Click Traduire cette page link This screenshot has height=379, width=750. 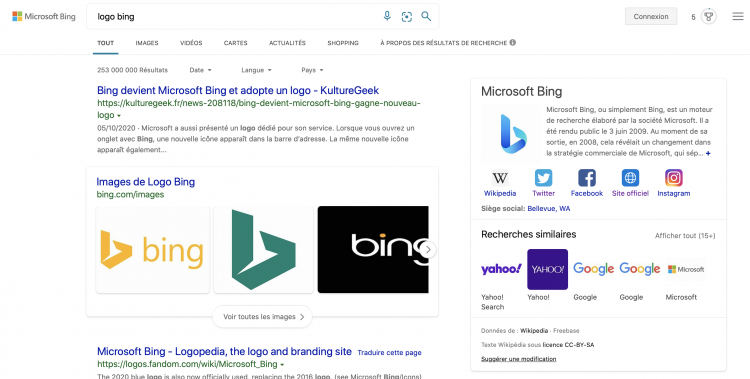389,353
